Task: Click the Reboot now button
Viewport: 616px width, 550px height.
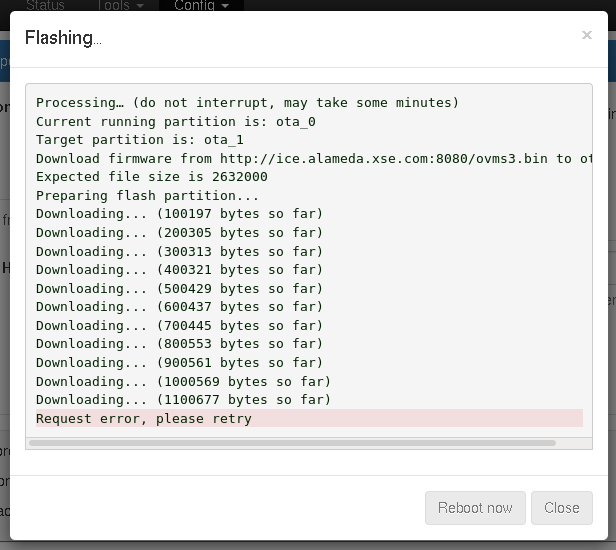Action: [x=475, y=508]
